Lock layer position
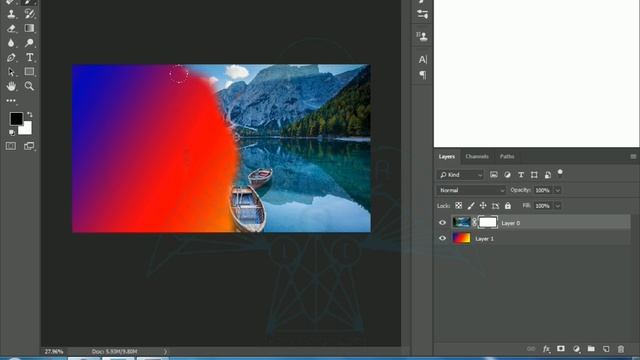 (x=483, y=206)
